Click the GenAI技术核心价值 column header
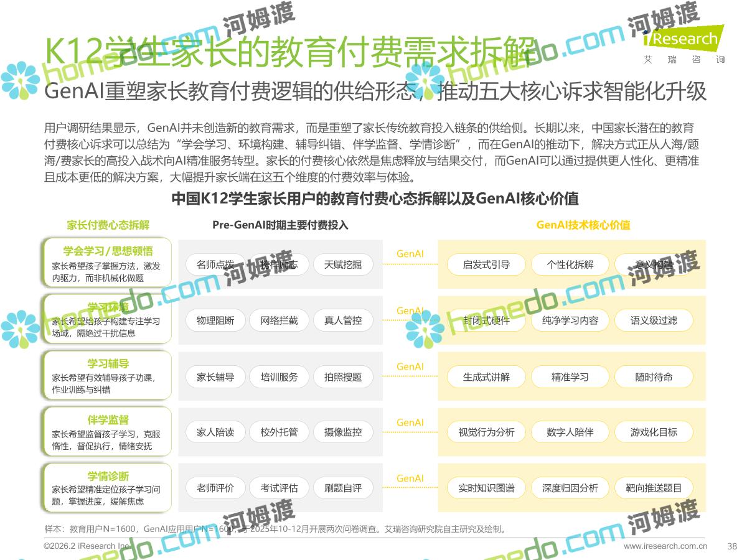This screenshot has width=747, height=560. point(583,225)
